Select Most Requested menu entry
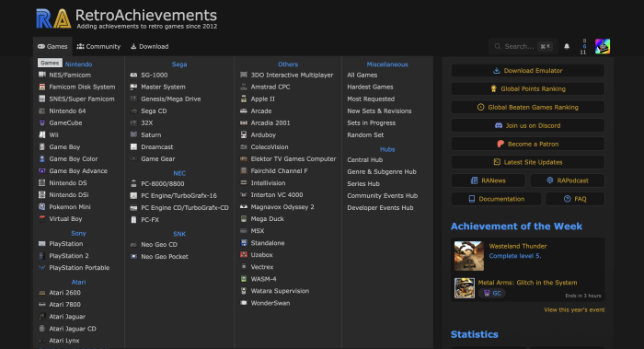The image size is (644, 349). click(371, 99)
